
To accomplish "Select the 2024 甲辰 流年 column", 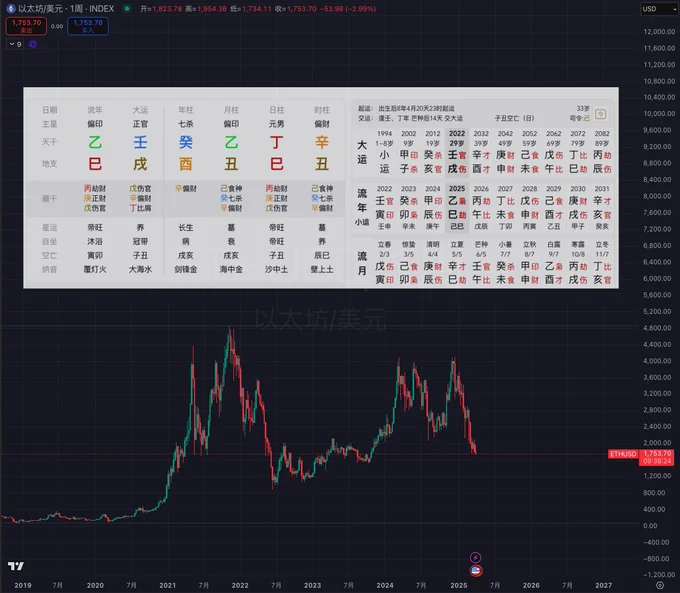I will [432, 207].
